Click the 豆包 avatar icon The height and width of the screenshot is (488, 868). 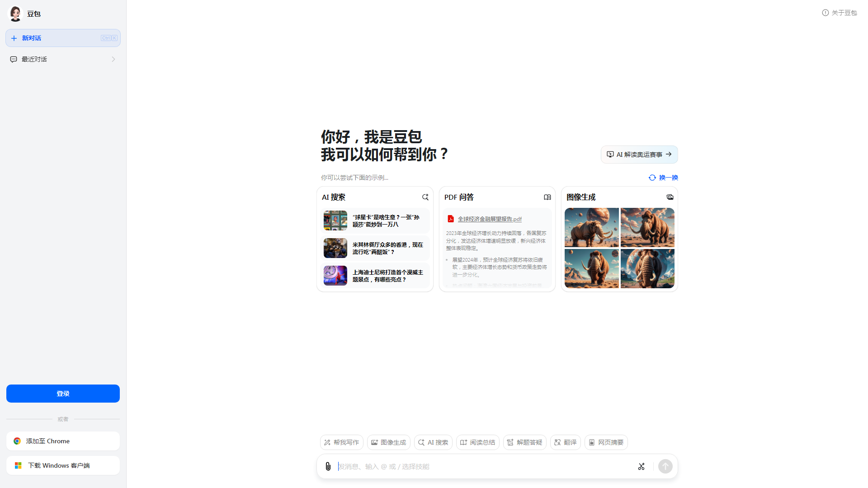(x=16, y=14)
